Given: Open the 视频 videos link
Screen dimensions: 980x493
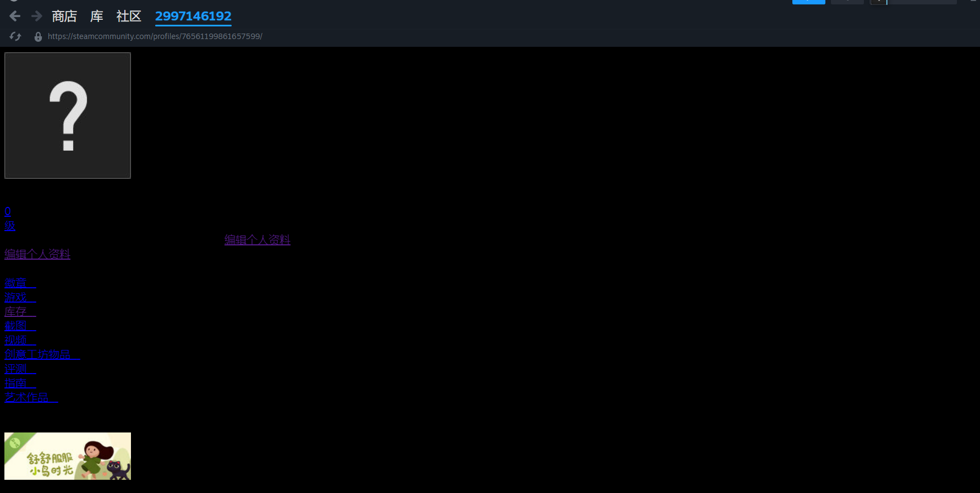Looking at the screenshot, I should pyautogui.click(x=20, y=340).
